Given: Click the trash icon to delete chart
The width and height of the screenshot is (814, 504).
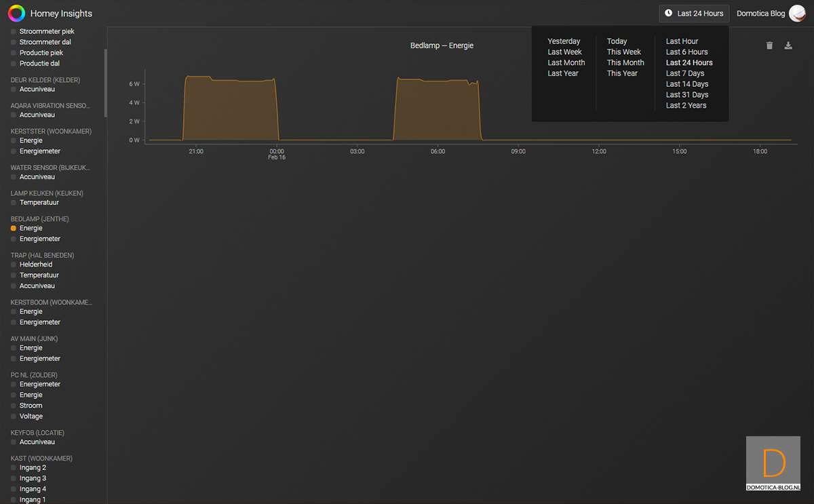Looking at the screenshot, I should pos(769,45).
